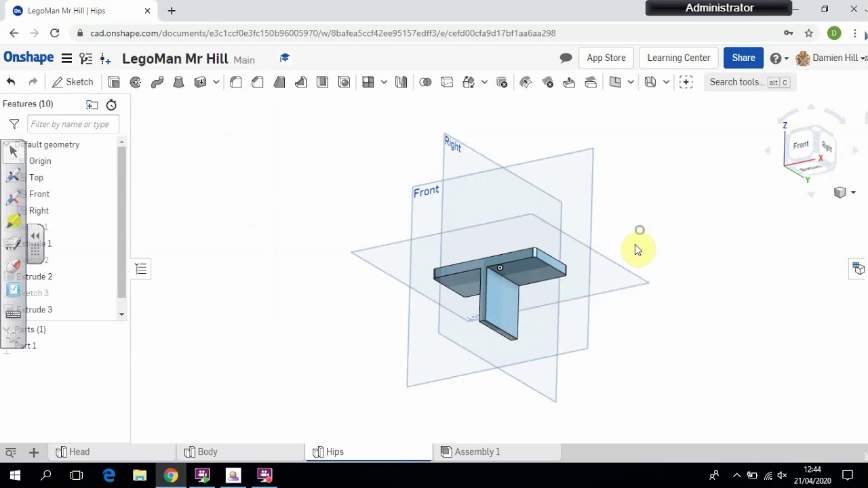Click the Filter by name or type field
The height and width of the screenshot is (488, 868).
(73, 124)
